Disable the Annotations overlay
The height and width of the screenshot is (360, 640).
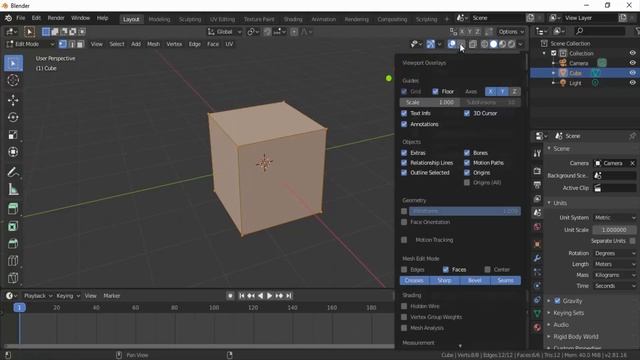[x=404, y=124]
